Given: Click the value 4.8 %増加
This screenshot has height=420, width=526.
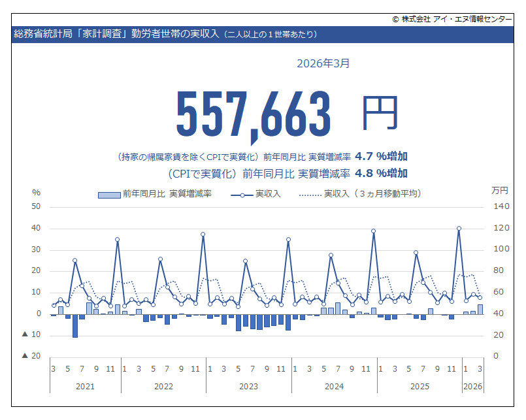Looking at the screenshot, I should point(381,173).
